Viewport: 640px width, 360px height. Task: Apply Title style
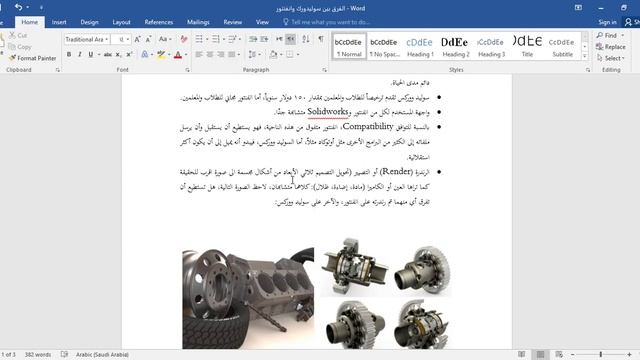pyautogui.click(x=527, y=46)
